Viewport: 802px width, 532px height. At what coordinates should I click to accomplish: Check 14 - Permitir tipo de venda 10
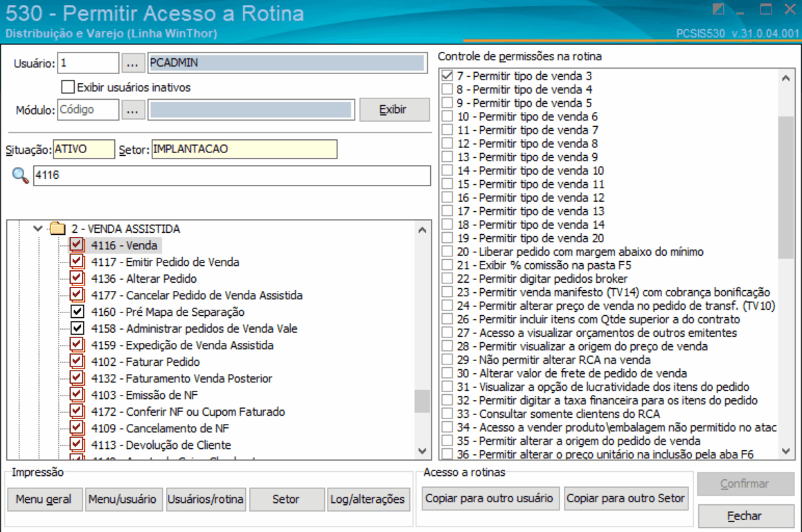click(x=447, y=170)
